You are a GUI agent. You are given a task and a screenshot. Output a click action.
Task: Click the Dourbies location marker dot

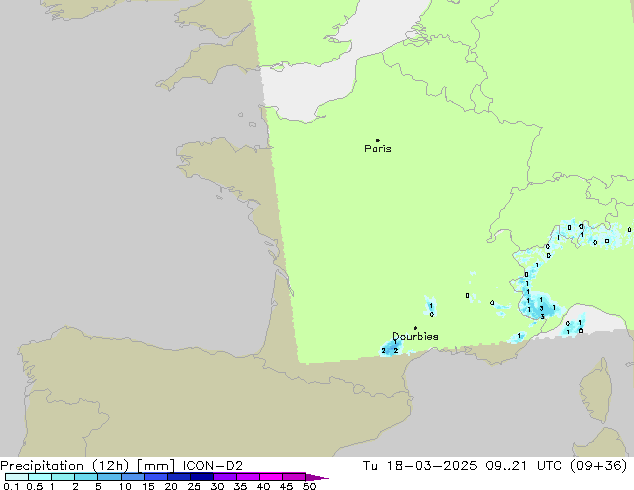(x=415, y=328)
